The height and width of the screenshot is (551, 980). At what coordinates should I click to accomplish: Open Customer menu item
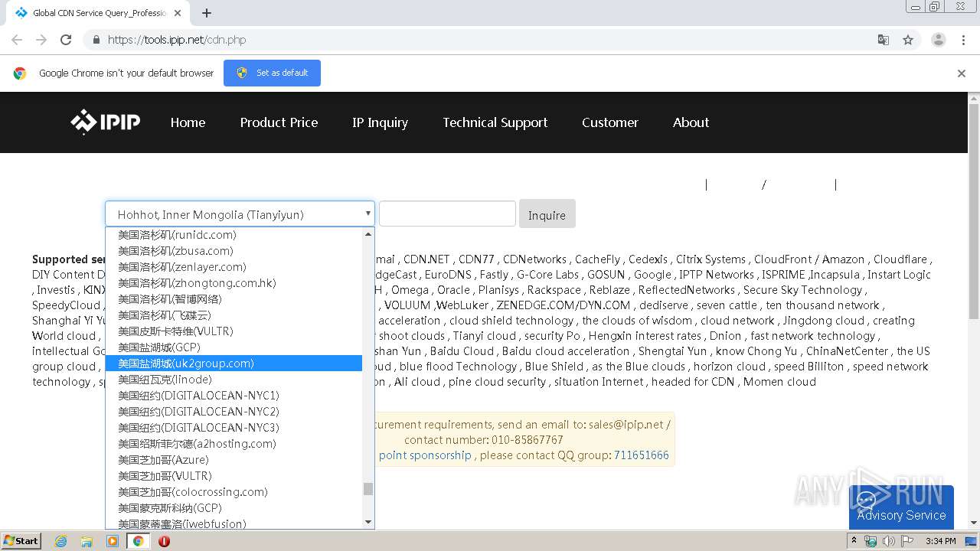[610, 122]
